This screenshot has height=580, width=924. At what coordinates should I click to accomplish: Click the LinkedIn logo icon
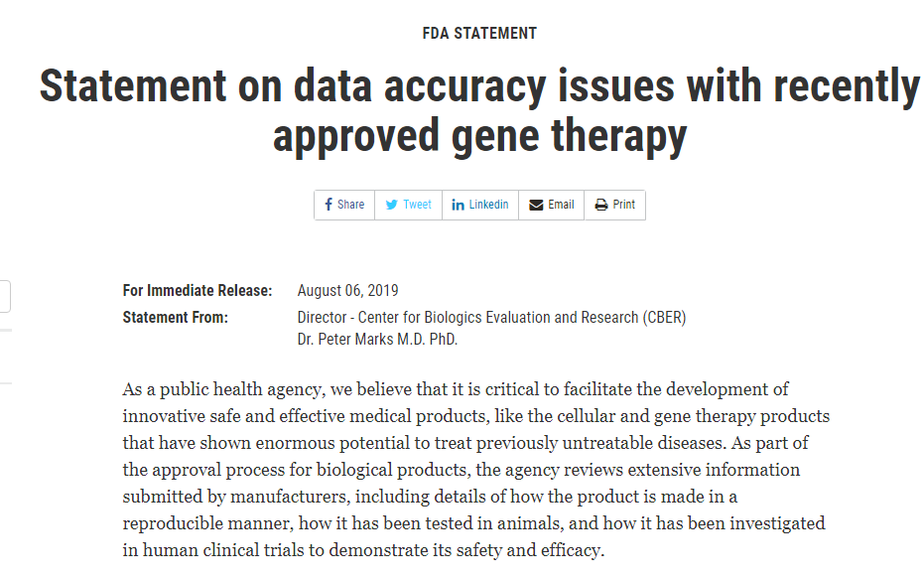[459, 205]
